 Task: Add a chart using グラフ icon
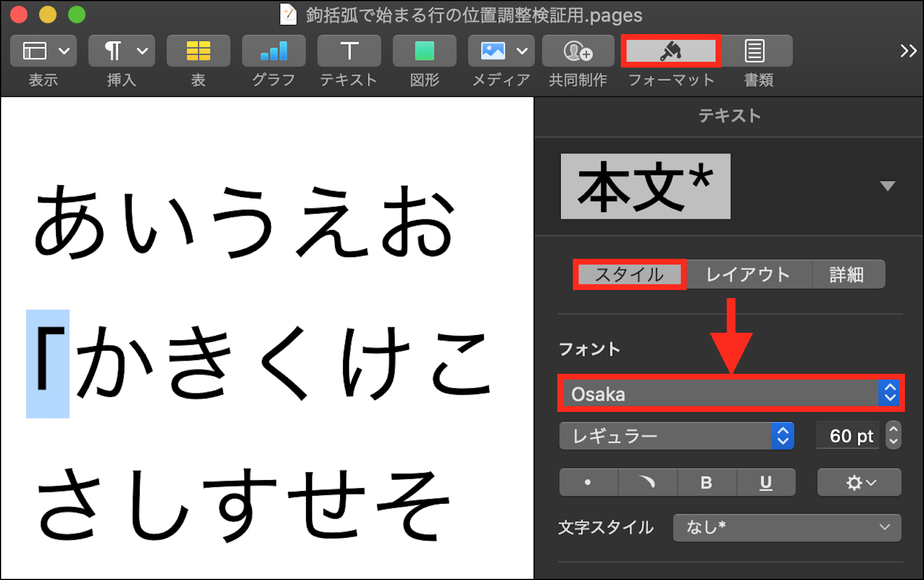click(x=274, y=51)
